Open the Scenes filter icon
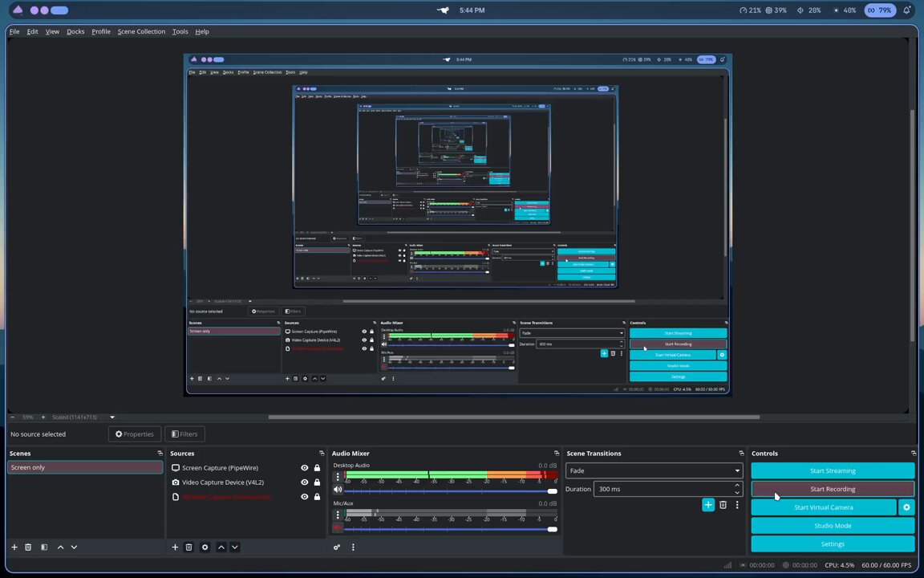The height and width of the screenshot is (578, 924). 44,547
